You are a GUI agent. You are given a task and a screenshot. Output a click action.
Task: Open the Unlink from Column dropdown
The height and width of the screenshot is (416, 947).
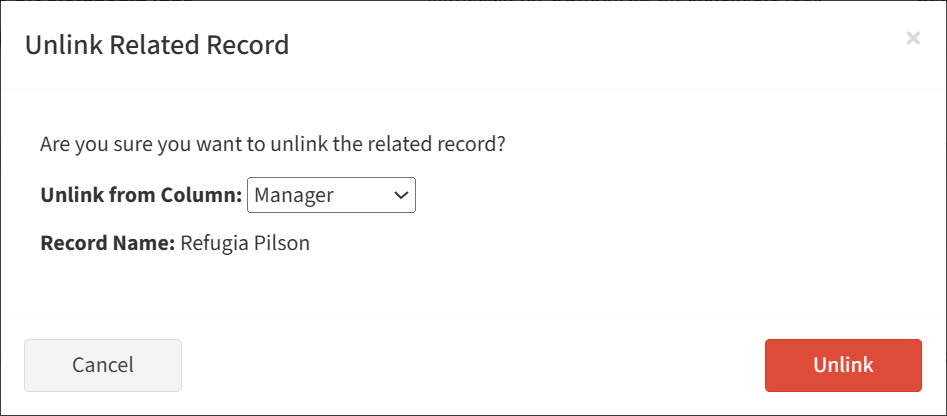[331, 195]
